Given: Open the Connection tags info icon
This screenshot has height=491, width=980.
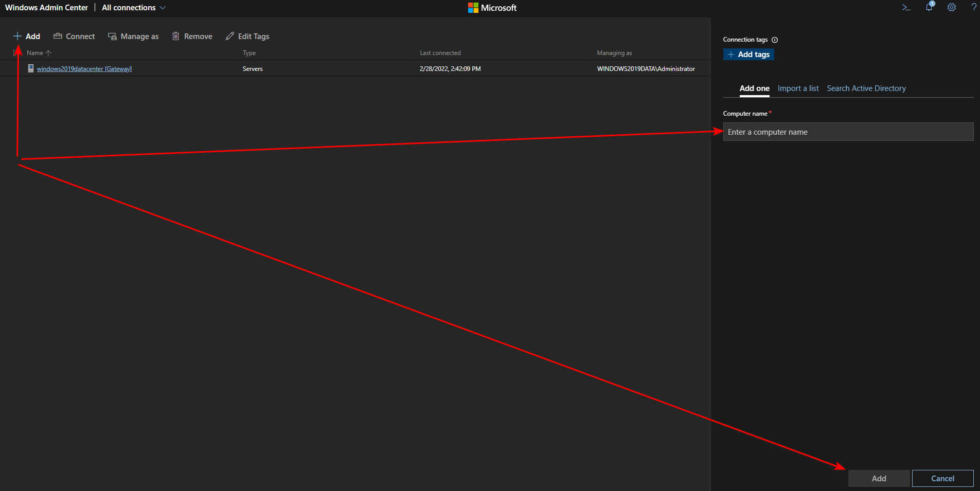Looking at the screenshot, I should (x=774, y=40).
